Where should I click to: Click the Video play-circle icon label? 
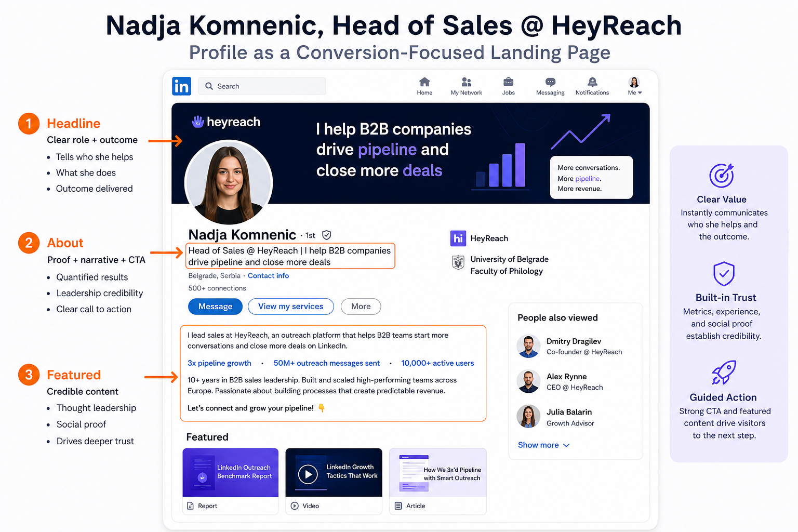click(x=295, y=506)
